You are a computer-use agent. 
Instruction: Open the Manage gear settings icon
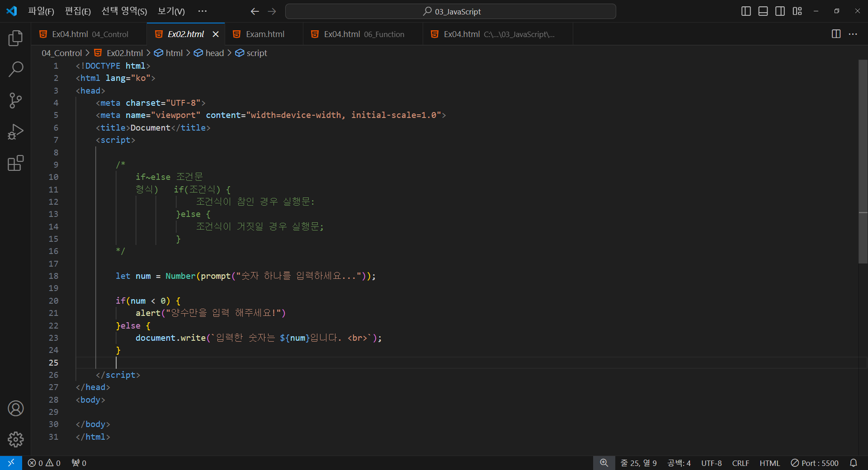pyautogui.click(x=15, y=439)
